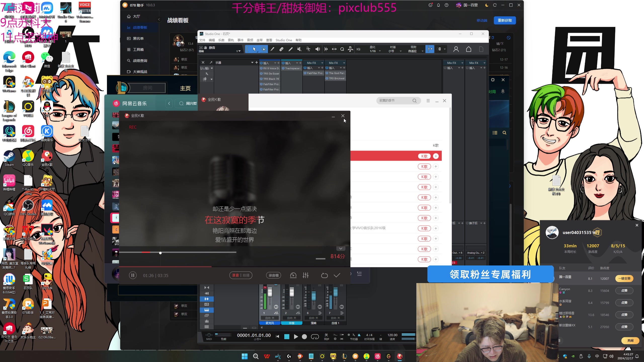This screenshot has height=362, width=644.
Task: Toggle the TR5 Brickwal.. insert power
Action: click(x=327, y=78)
